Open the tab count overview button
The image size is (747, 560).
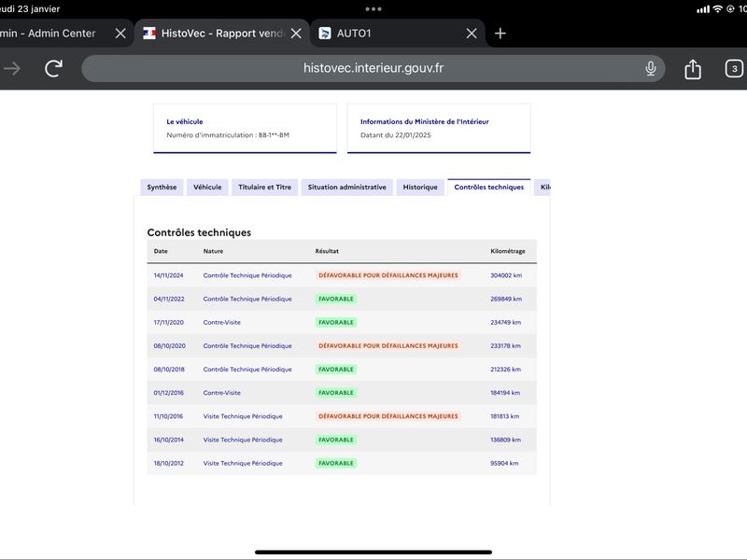[734, 68]
